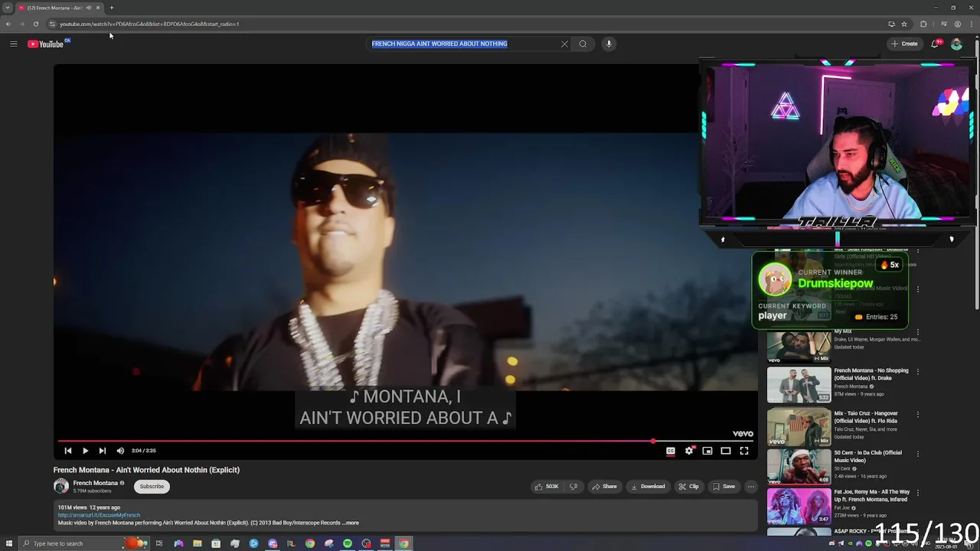This screenshot has height=551, width=980.
Task: Open options for Taio Cruz Hangover mix
Action: (918, 415)
